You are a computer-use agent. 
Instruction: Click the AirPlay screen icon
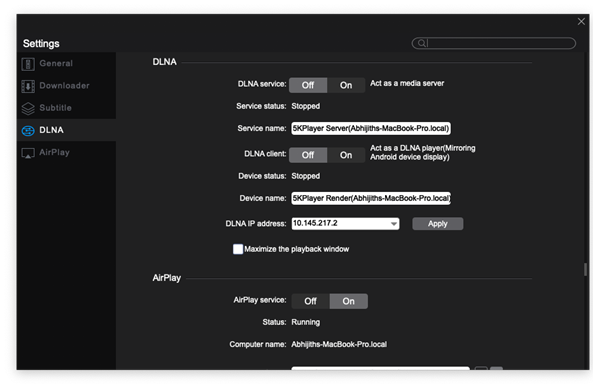(28, 153)
